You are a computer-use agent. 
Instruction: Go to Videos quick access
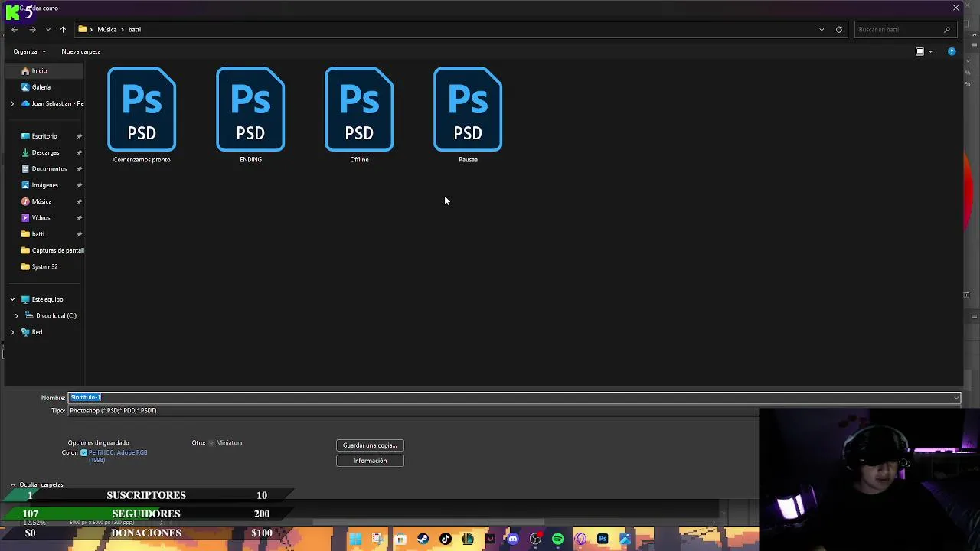tap(41, 217)
